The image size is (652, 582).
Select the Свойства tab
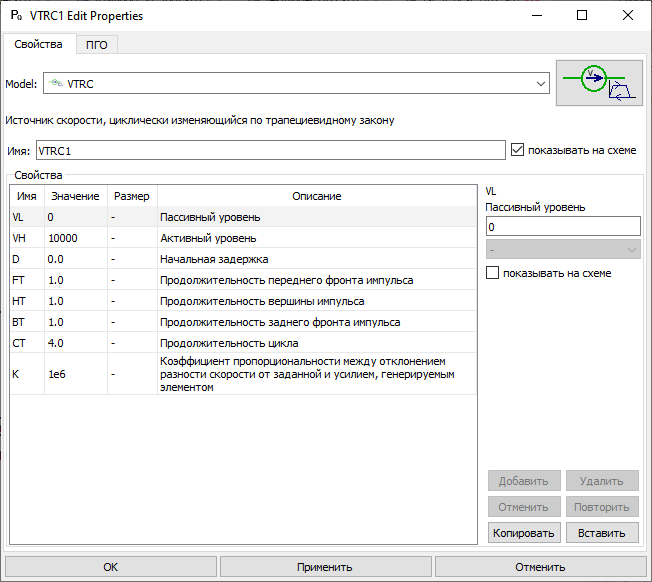(38, 45)
